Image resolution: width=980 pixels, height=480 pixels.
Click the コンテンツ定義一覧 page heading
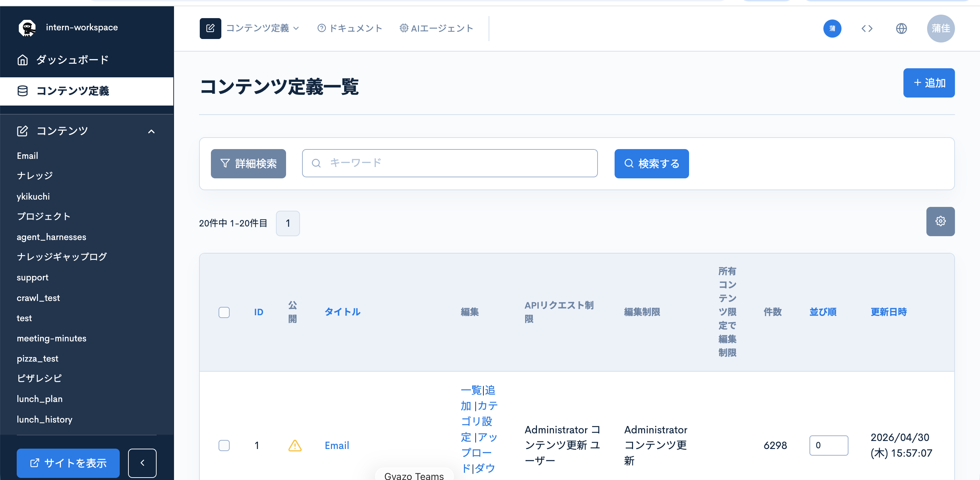point(279,87)
